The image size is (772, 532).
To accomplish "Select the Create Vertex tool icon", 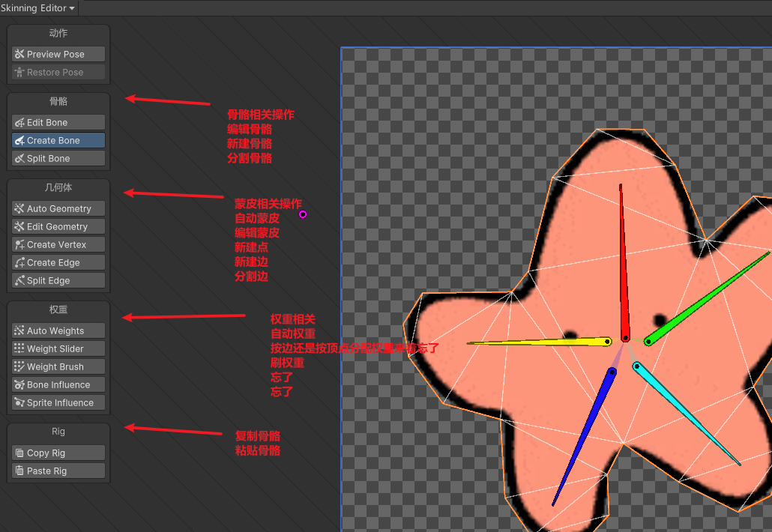I will click(x=19, y=245).
